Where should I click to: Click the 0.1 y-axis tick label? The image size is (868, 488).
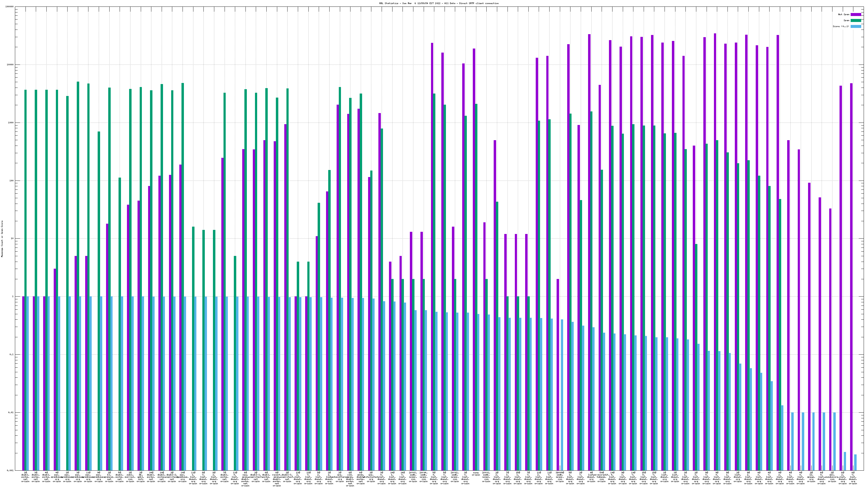(11, 355)
